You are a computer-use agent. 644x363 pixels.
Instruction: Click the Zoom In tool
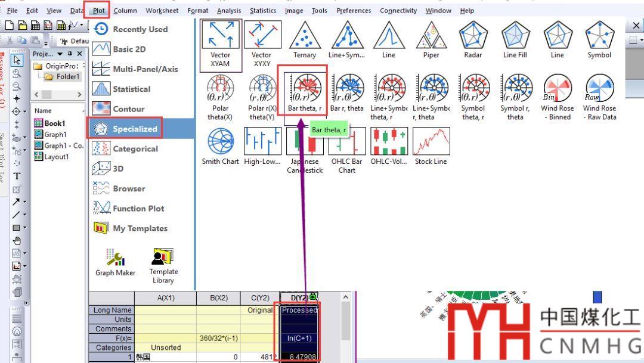17,73
